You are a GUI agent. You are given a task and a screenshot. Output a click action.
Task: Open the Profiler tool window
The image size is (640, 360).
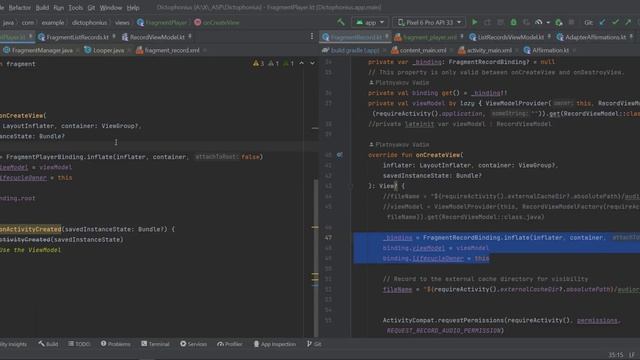click(x=230, y=344)
